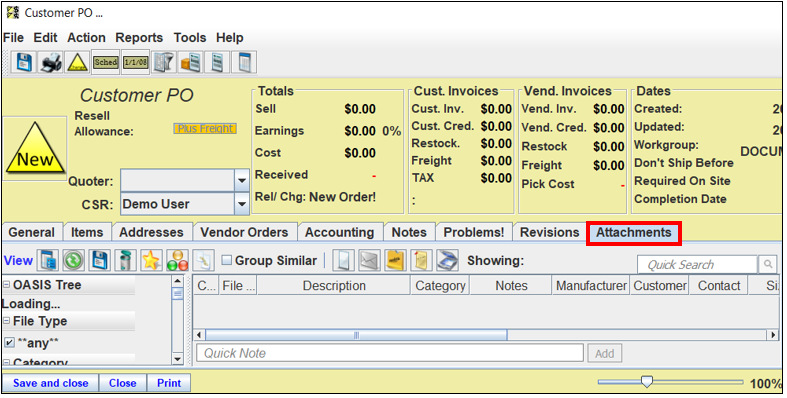787x398 pixels.
Task: Click the printer icon in the top toolbar
Action: tap(51, 63)
